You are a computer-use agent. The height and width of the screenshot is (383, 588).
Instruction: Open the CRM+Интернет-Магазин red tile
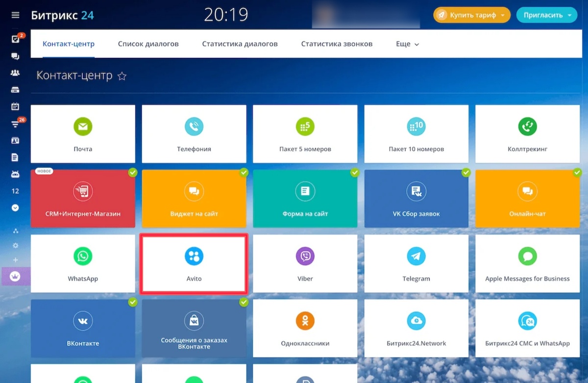pyautogui.click(x=83, y=198)
